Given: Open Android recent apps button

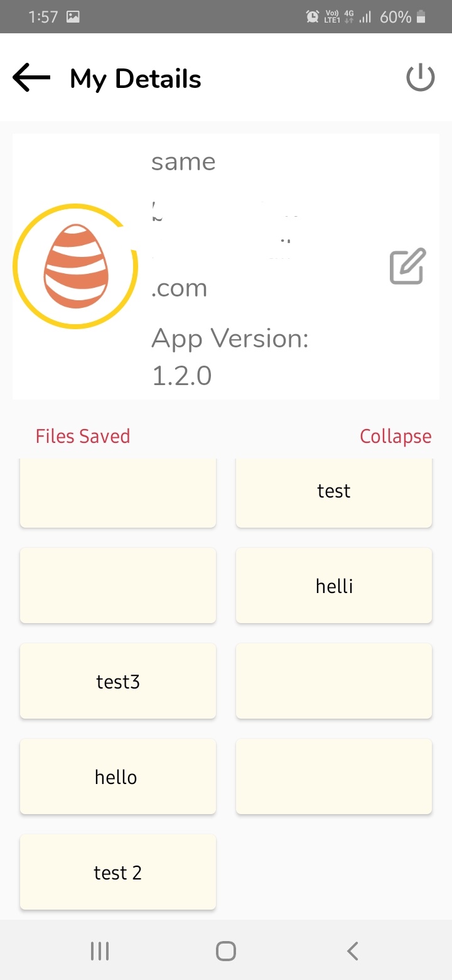Looking at the screenshot, I should 100,951.
